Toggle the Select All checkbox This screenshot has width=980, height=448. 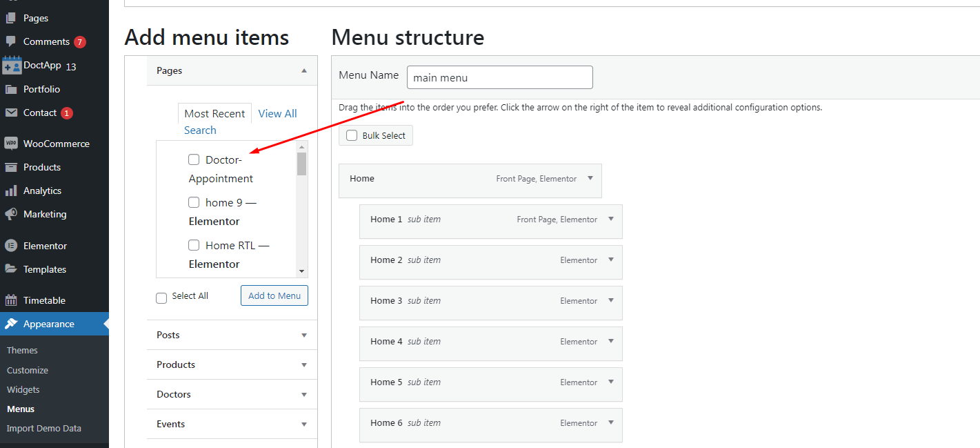pyautogui.click(x=161, y=298)
